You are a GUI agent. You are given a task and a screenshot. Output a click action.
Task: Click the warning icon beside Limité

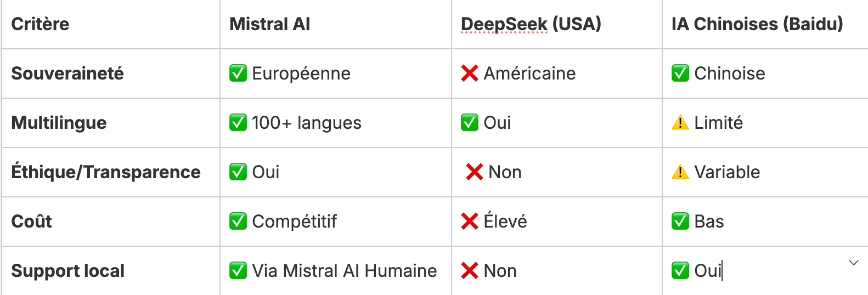[x=680, y=122]
